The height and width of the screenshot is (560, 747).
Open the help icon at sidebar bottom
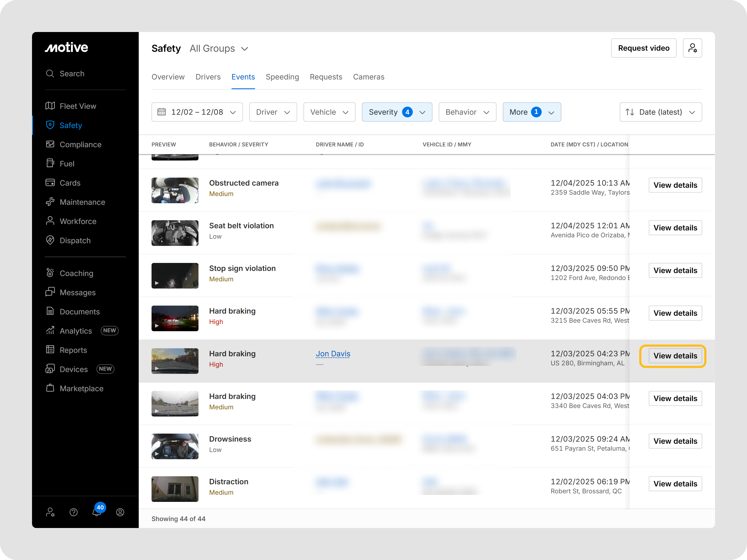pos(74,512)
